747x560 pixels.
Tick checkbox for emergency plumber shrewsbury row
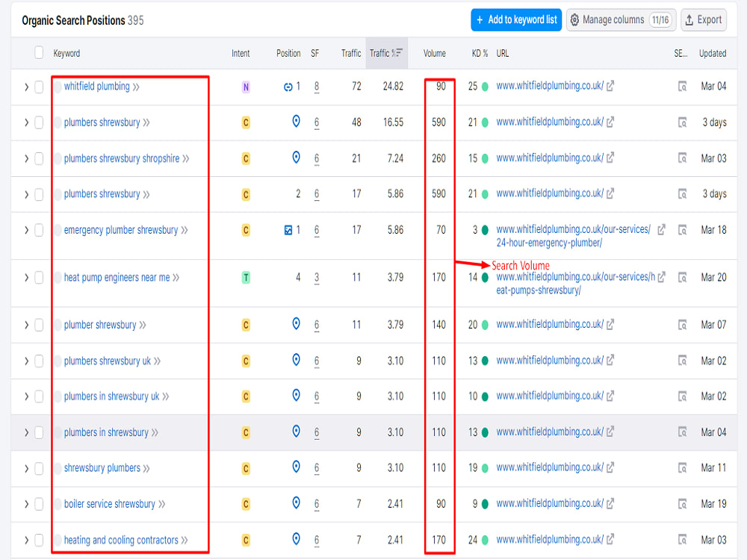(39, 230)
